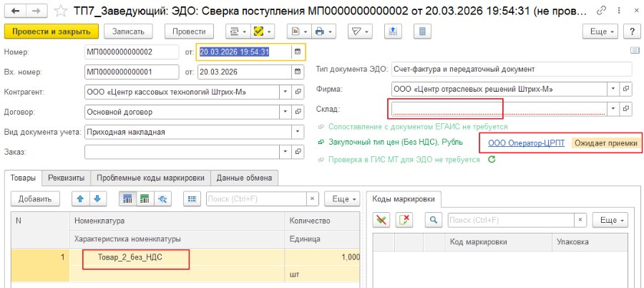Screen dimensions: 644x288
Task: Expand the Склад dropdown list
Action: pos(613,109)
